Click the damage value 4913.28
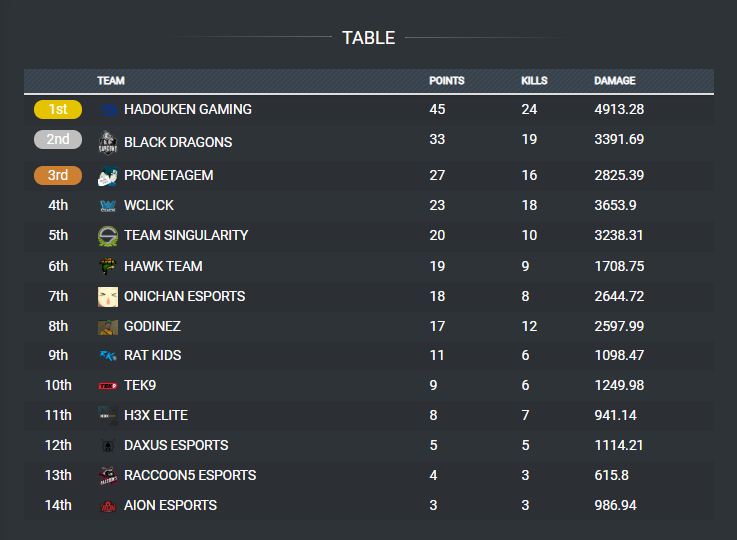The height and width of the screenshot is (540, 737). pyautogui.click(x=619, y=110)
